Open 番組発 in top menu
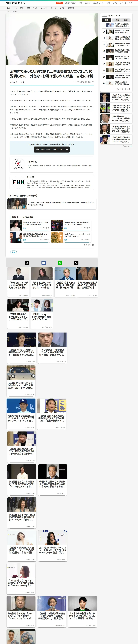Viewport: 138px width, 644px height. coord(88,3)
